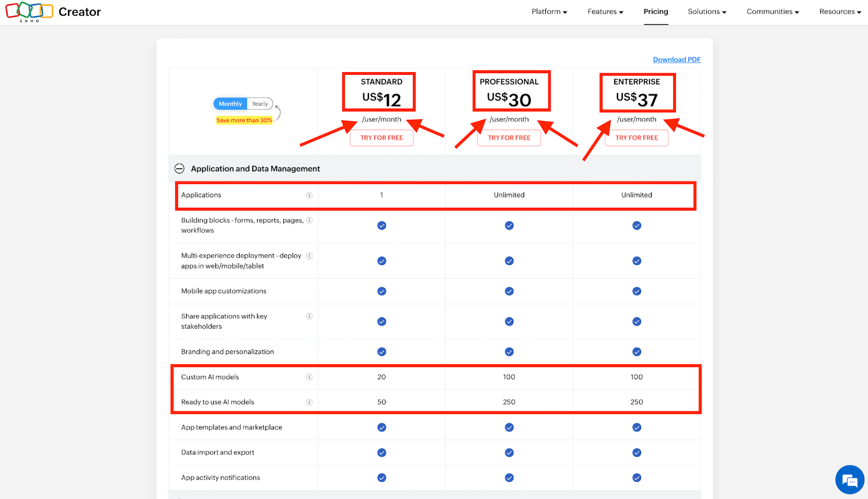Click "Unlimited" in the Enterprise column
The width and height of the screenshot is (868, 499).
tap(637, 195)
